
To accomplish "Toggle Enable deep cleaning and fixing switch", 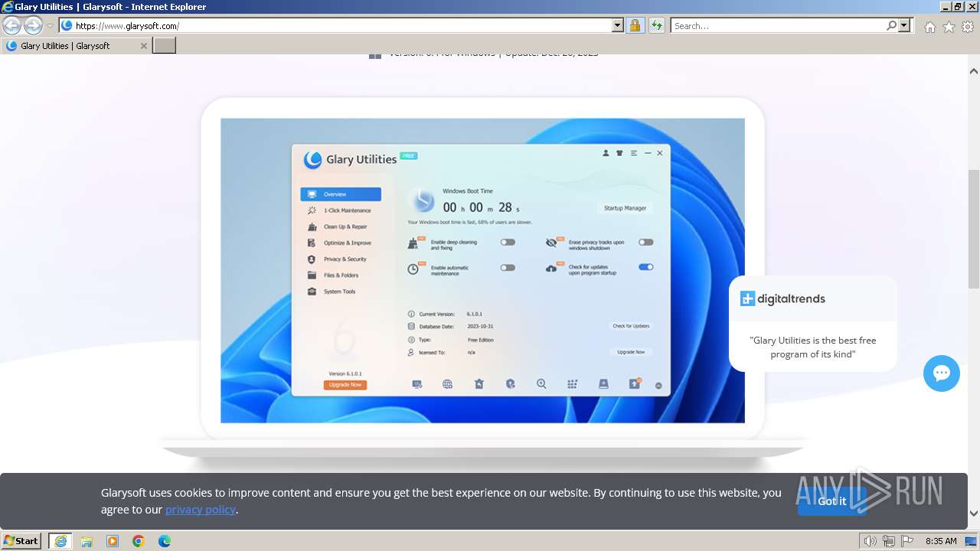I will click(508, 243).
